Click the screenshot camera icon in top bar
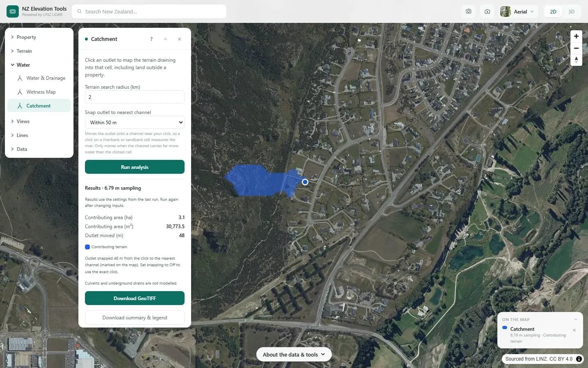588x368 pixels. coord(468,11)
